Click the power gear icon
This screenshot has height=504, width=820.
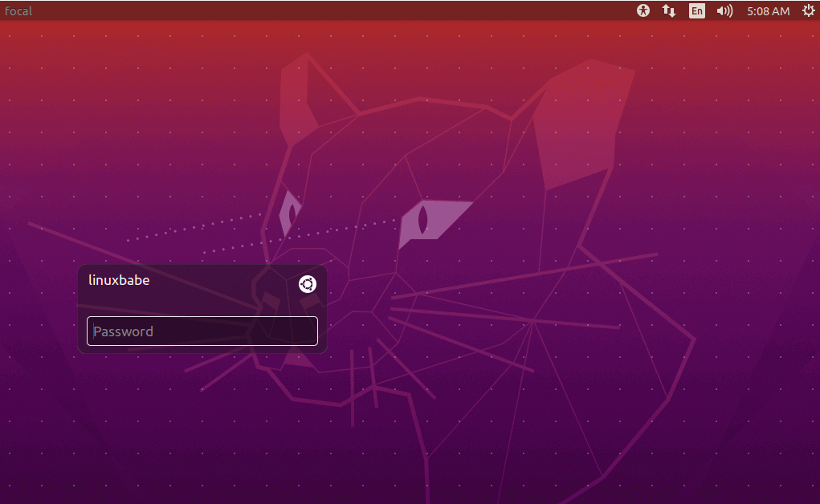pyautogui.click(x=808, y=10)
